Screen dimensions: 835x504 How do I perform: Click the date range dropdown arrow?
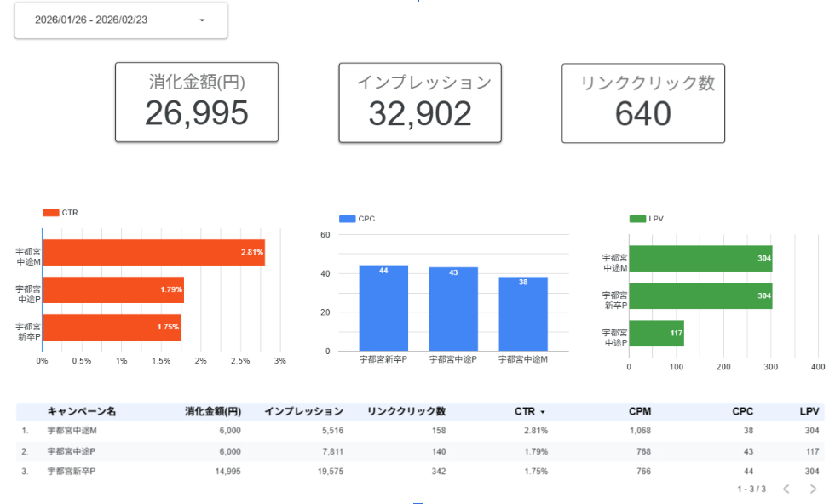[202, 20]
